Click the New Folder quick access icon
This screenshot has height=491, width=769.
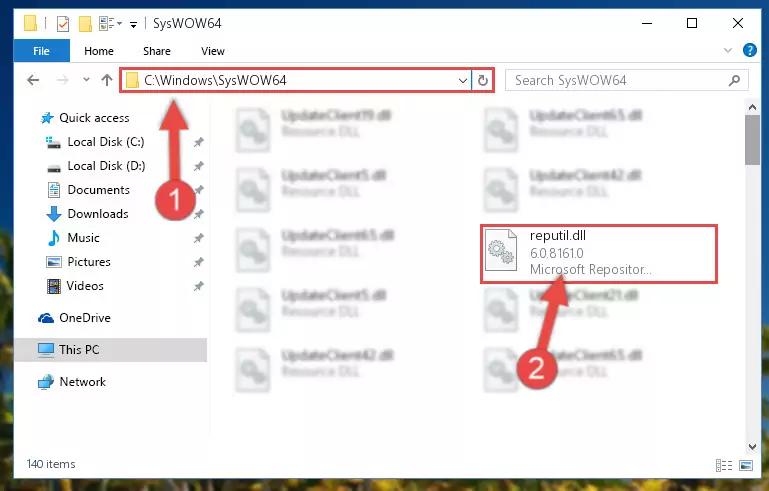(85, 24)
